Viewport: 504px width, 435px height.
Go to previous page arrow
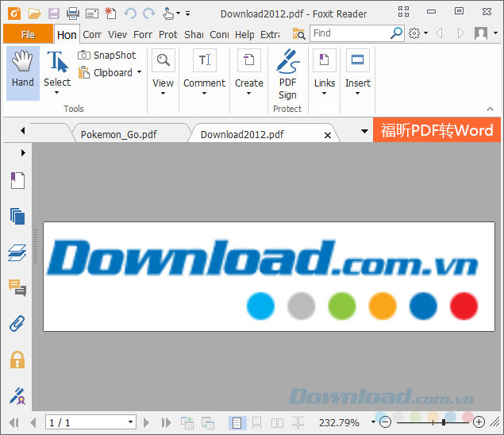pos(33,422)
